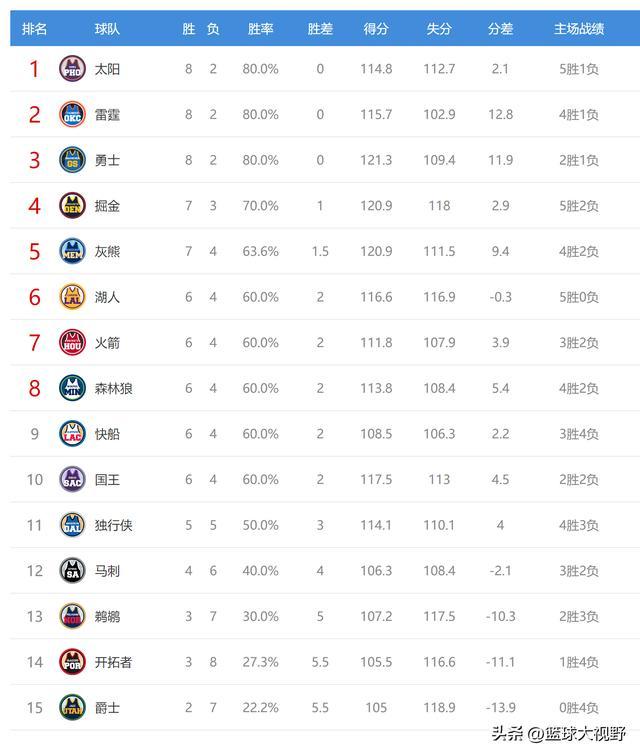Viewport: 640px width, 756px height.
Task: Open the 马刺 team name link
Action: [107, 571]
